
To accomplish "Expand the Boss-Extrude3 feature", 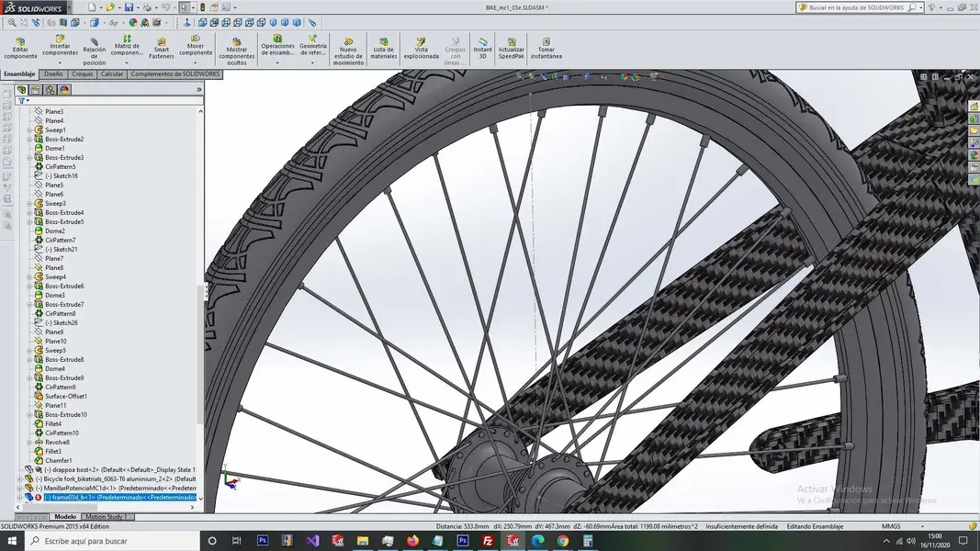I will coord(29,157).
